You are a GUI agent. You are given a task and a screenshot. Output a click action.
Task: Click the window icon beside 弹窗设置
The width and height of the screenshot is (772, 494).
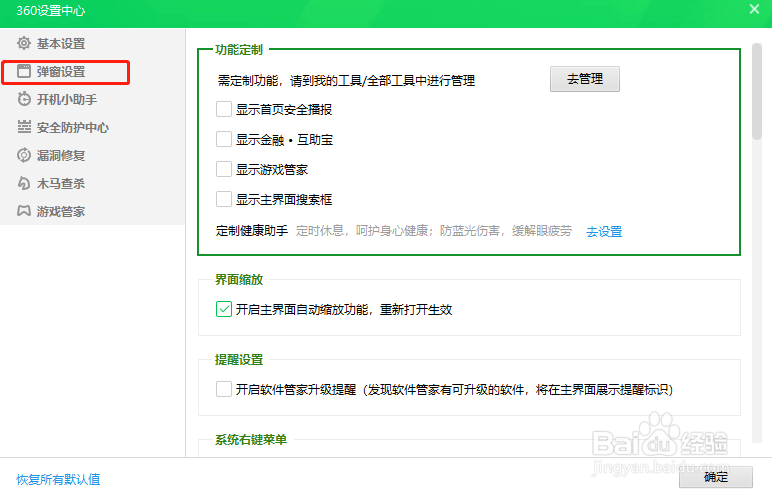[x=24, y=71]
